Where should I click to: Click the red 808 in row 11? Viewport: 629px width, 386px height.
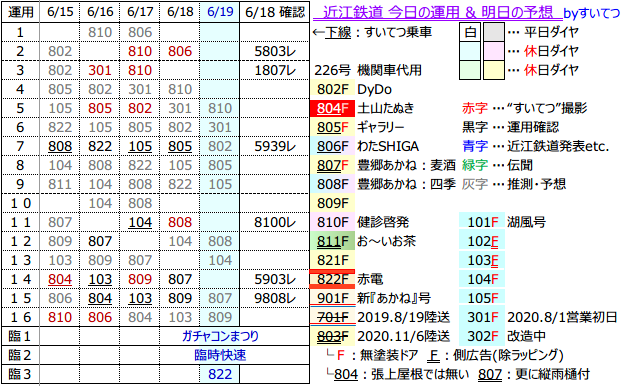[x=180, y=222]
